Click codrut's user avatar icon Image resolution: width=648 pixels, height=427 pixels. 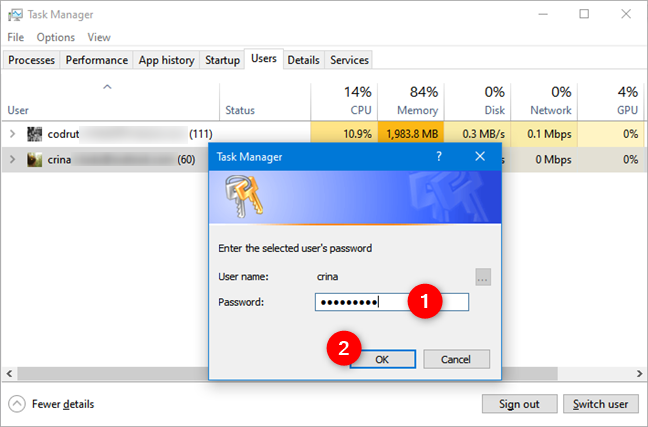click(x=34, y=134)
